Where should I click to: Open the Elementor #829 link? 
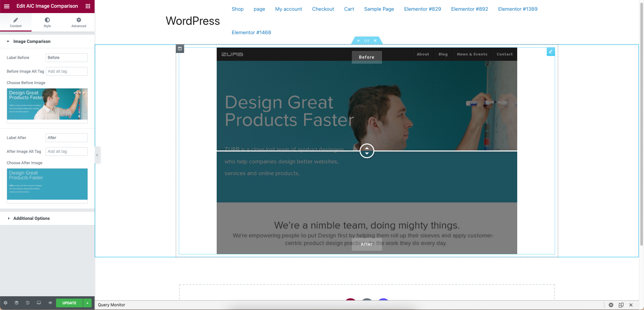tap(423, 9)
